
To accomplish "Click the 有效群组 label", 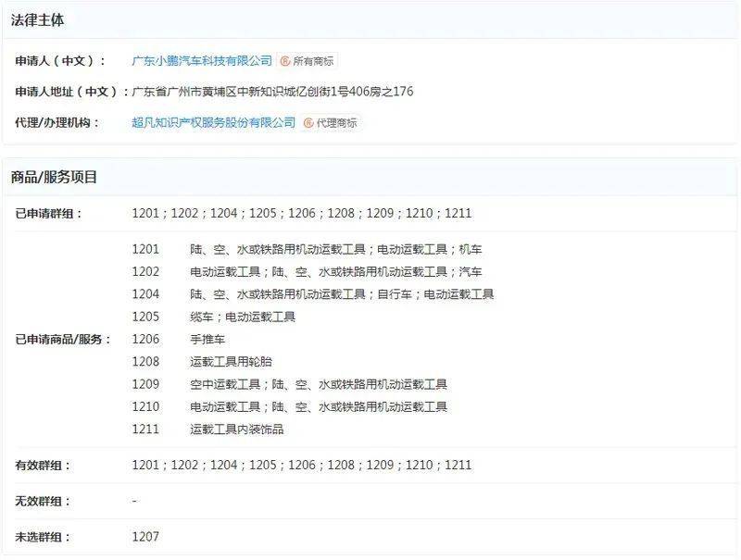I will click(43, 466).
